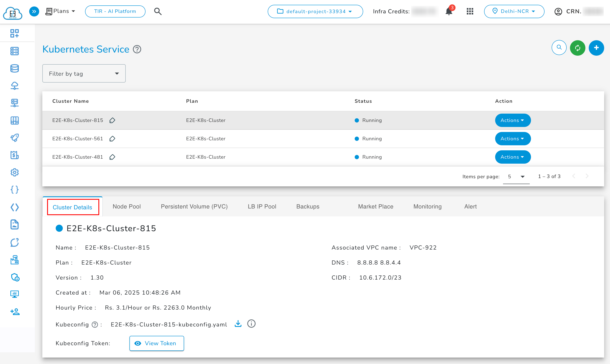Open angle brackets code icon in sidebar
The height and width of the screenshot is (364, 610).
click(14, 207)
